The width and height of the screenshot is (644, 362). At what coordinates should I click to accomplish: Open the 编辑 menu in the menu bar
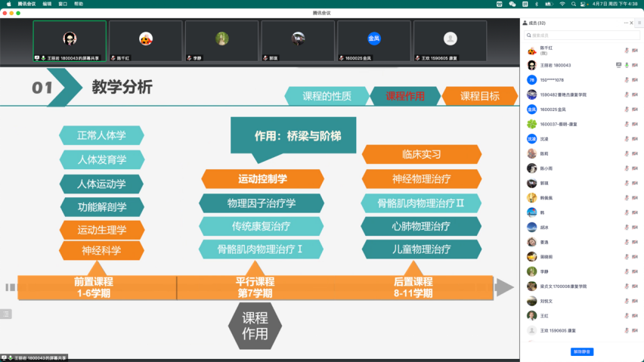click(x=47, y=3)
